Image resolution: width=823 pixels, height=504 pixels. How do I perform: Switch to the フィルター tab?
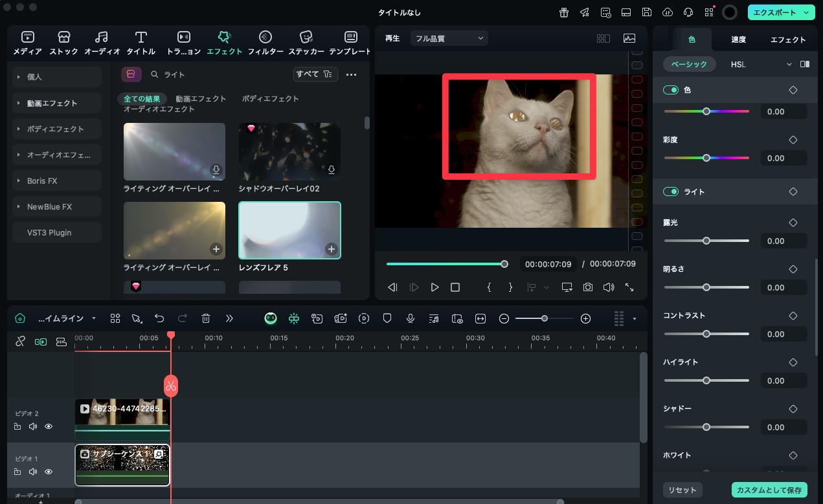(x=265, y=43)
